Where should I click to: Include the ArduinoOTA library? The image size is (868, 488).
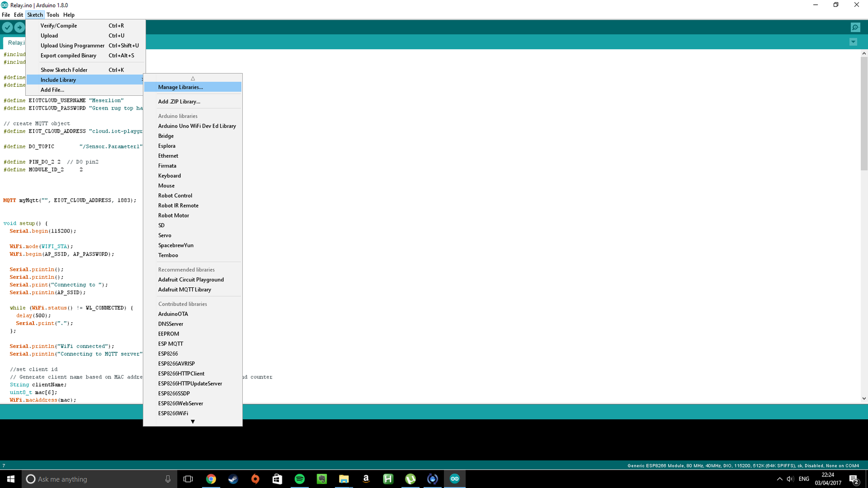click(x=193, y=314)
